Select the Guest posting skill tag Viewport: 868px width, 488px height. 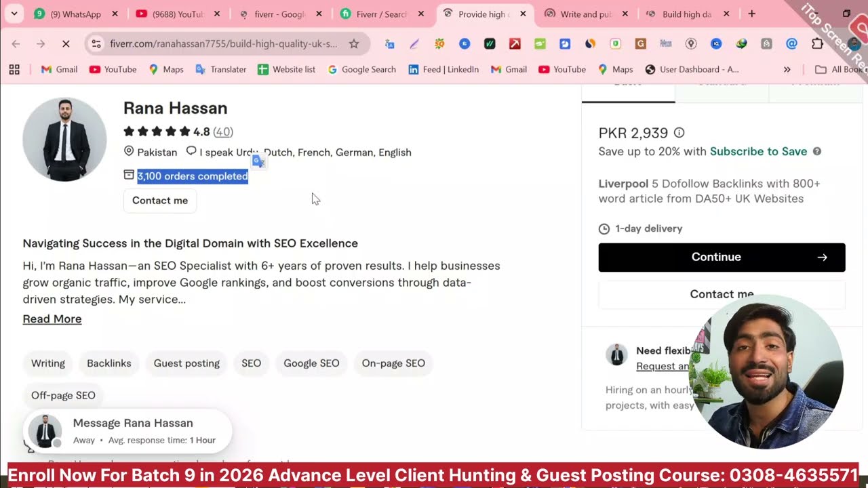[186, 363]
